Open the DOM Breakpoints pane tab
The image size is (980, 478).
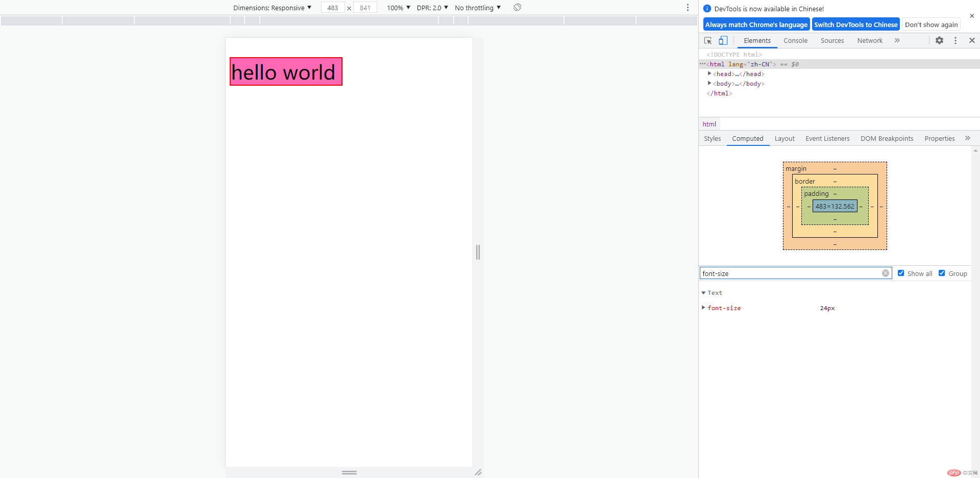coord(887,138)
